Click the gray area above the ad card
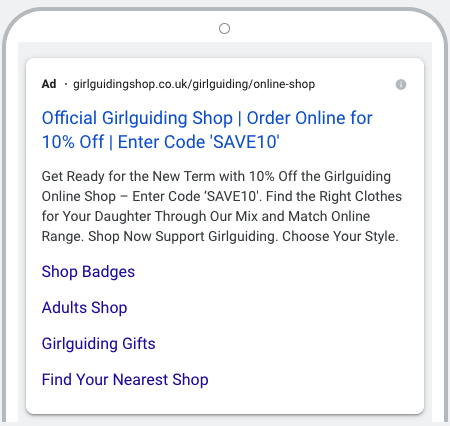Image resolution: width=450 pixels, height=426 pixels. (x=225, y=50)
